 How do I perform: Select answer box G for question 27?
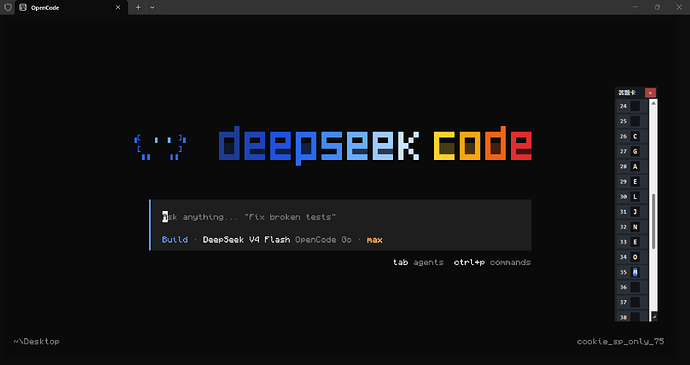(635, 151)
